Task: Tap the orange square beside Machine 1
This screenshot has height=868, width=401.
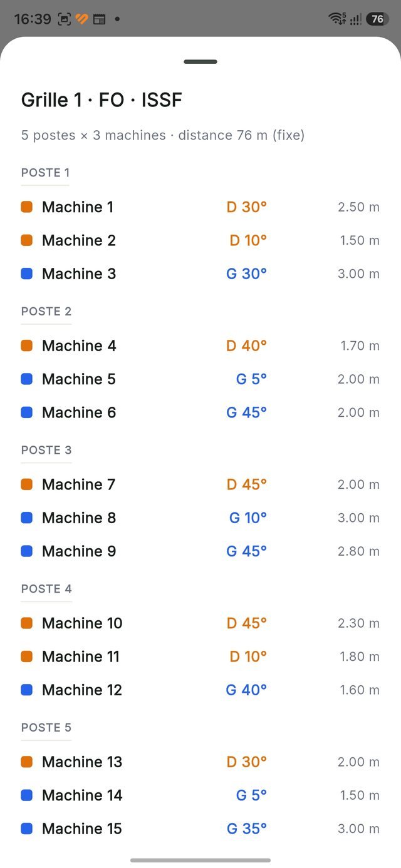Action: click(26, 207)
